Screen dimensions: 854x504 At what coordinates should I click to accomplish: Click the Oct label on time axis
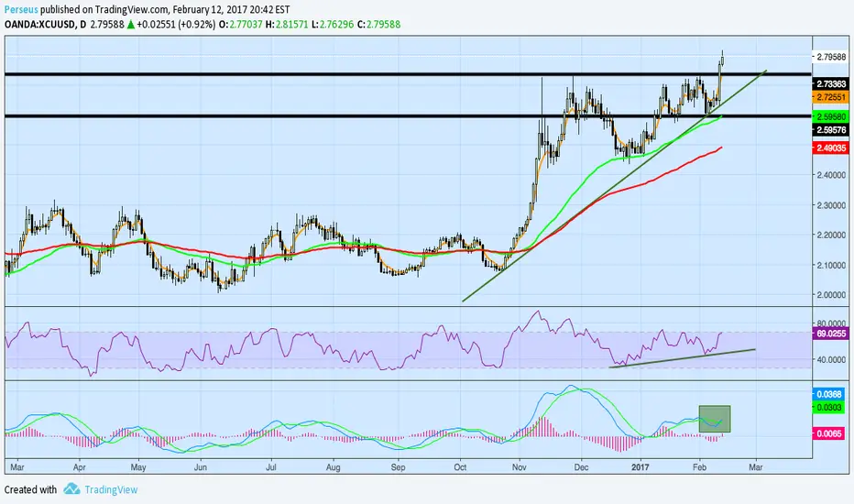[460, 467]
